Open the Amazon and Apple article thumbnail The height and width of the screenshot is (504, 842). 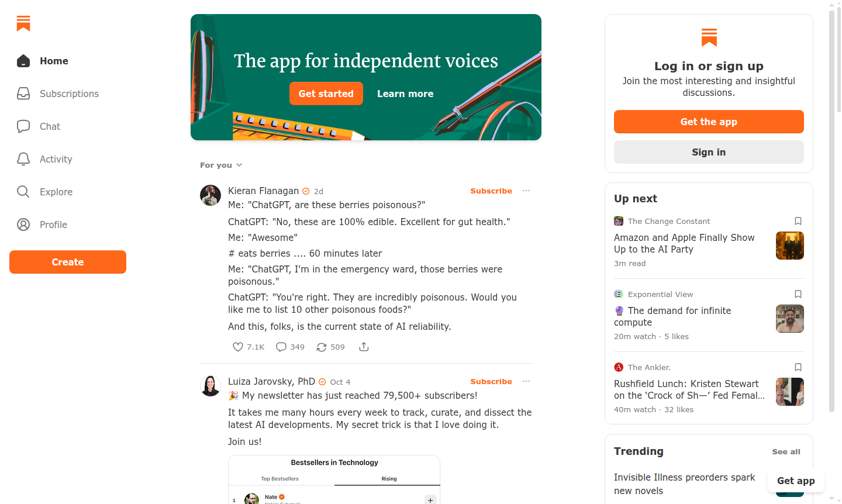[x=789, y=246]
